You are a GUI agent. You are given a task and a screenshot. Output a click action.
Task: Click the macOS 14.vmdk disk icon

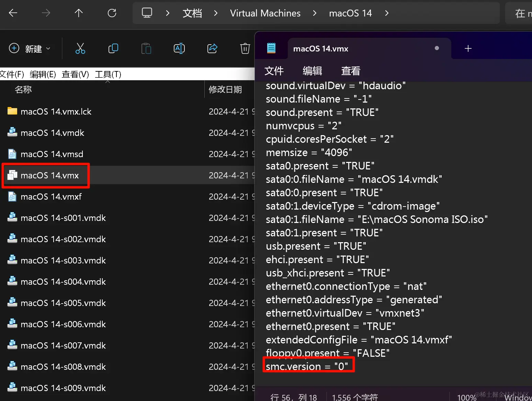click(12, 132)
